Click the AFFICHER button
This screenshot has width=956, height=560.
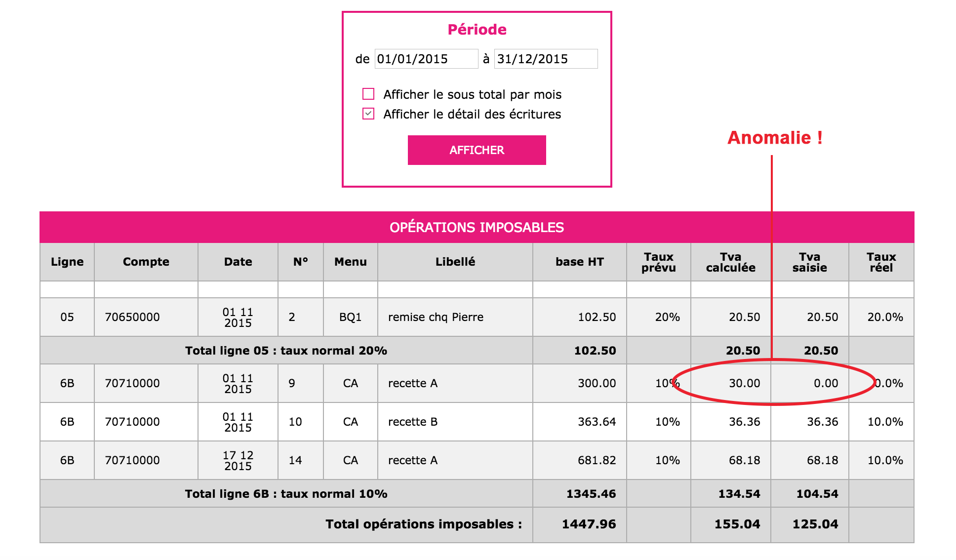[x=477, y=150]
